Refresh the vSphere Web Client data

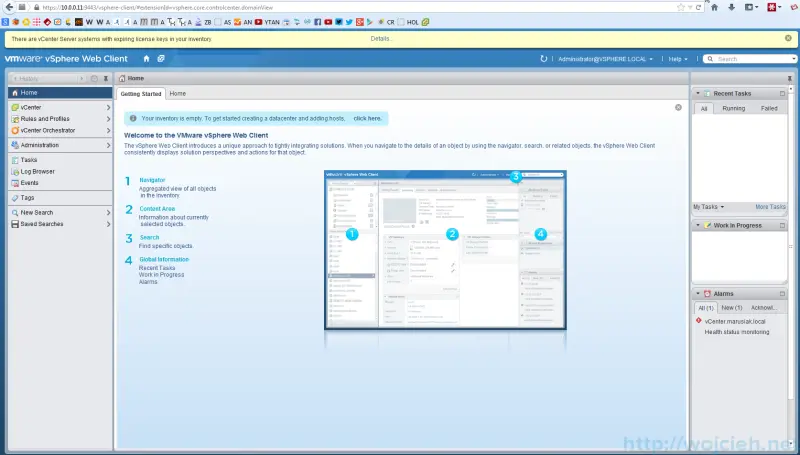tap(544, 59)
